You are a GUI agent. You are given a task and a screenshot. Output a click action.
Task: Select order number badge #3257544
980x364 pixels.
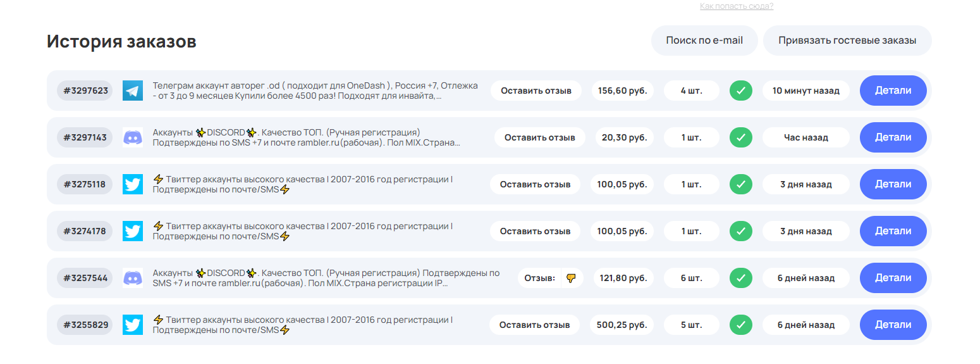tap(85, 278)
